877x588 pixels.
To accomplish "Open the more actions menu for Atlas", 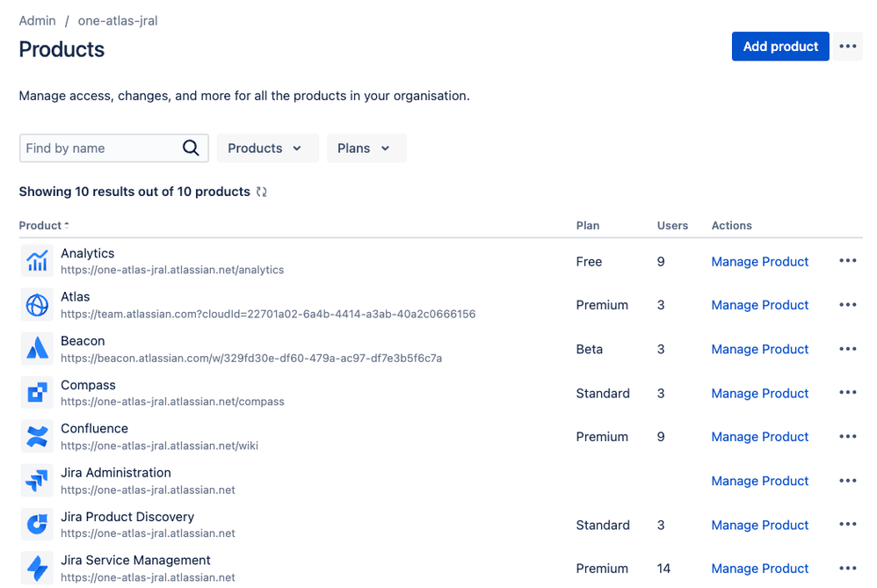I will tap(848, 305).
